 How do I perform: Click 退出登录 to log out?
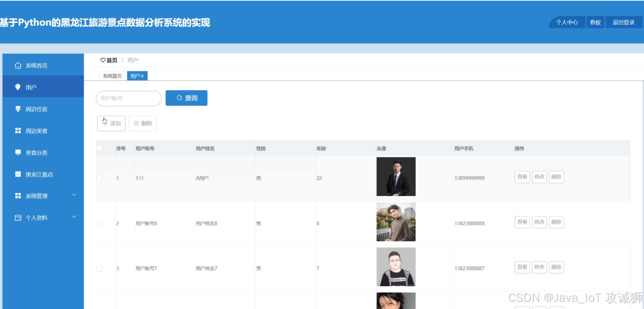pyautogui.click(x=623, y=22)
